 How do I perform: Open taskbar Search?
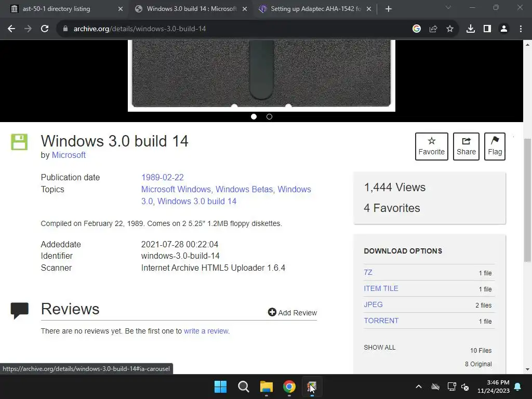pyautogui.click(x=244, y=387)
